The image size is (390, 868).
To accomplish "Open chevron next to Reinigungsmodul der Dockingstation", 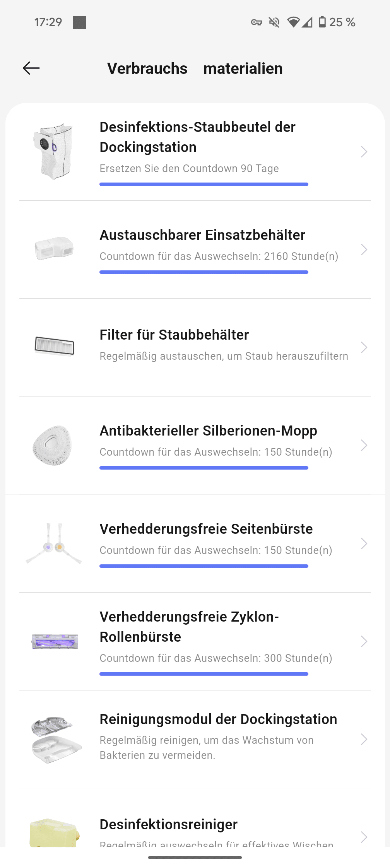I will coord(364,739).
